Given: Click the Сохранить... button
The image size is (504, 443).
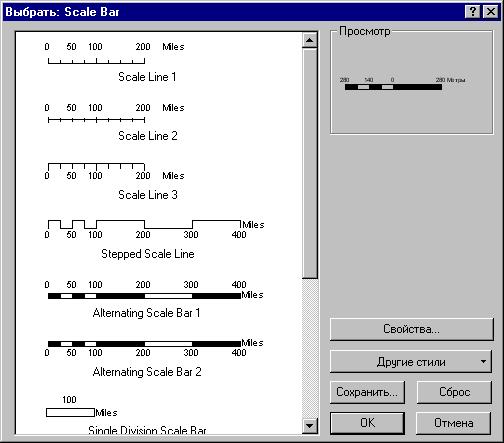Looking at the screenshot, I should [x=367, y=392].
